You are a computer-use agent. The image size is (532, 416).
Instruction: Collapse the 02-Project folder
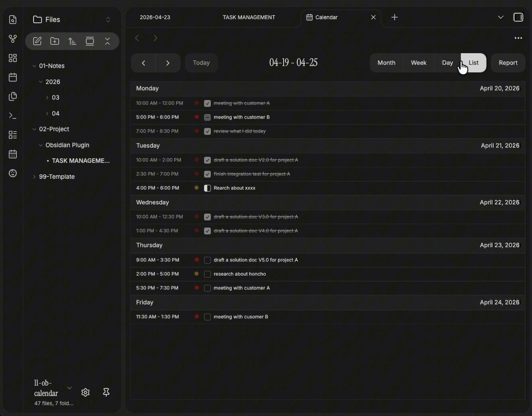point(34,129)
